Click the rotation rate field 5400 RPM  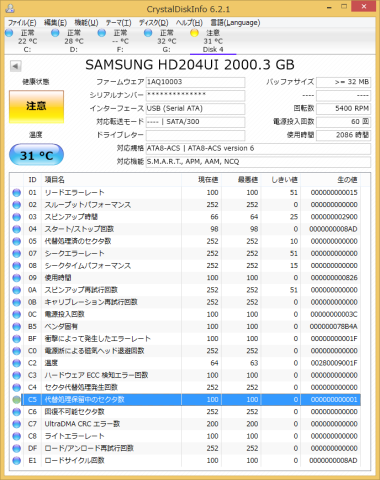343,109
